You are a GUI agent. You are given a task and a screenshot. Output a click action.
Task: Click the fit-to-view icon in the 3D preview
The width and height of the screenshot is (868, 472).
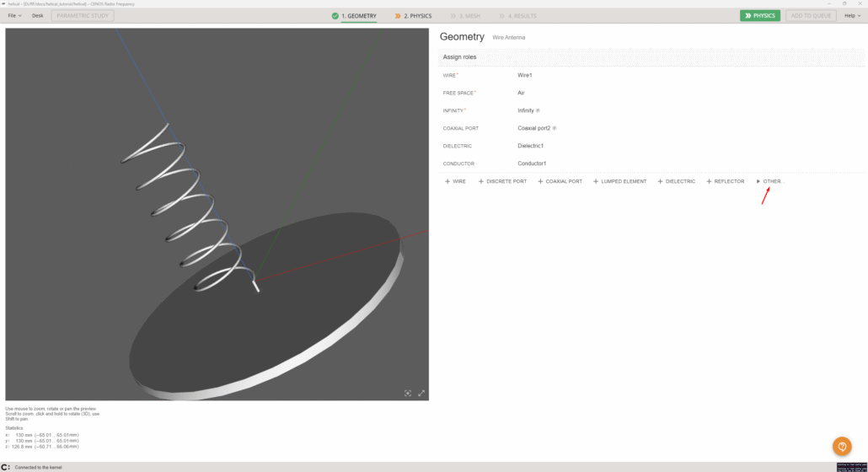[408, 393]
